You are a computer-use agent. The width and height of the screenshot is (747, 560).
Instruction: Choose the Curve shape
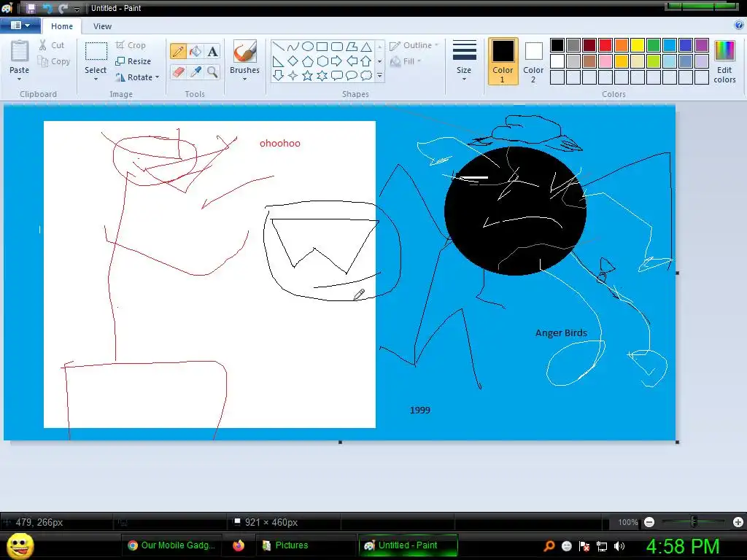coord(293,46)
